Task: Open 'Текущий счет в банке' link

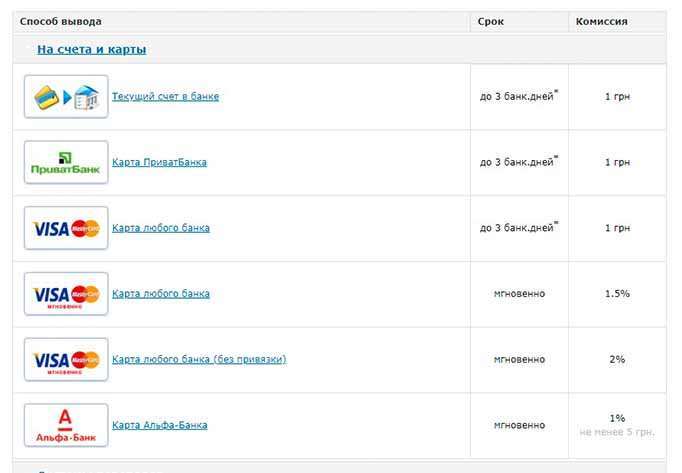Action: pos(165,96)
